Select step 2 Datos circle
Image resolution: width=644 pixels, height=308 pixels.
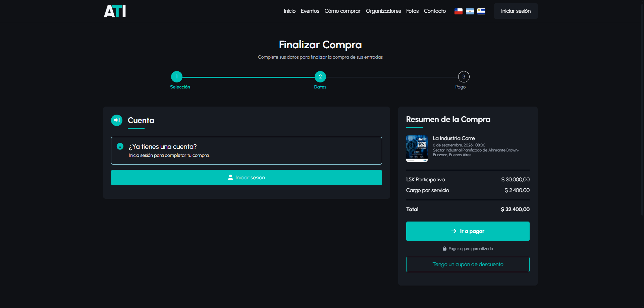(x=320, y=77)
